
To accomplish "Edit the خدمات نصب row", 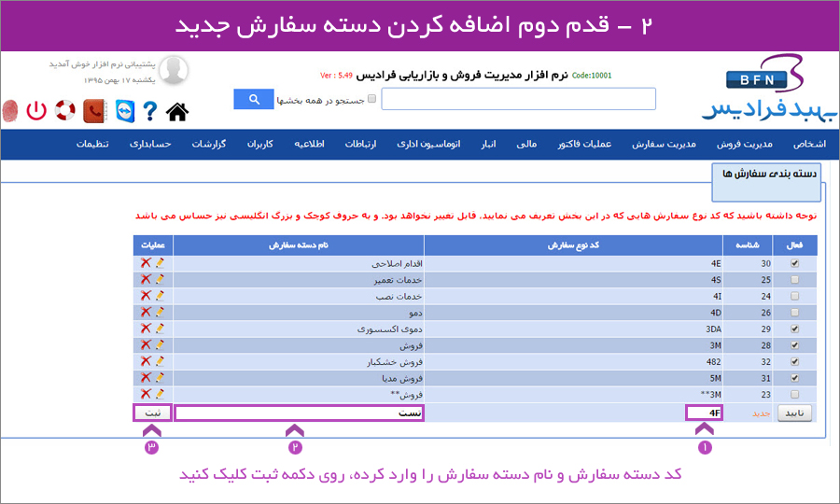I will point(160,296).
